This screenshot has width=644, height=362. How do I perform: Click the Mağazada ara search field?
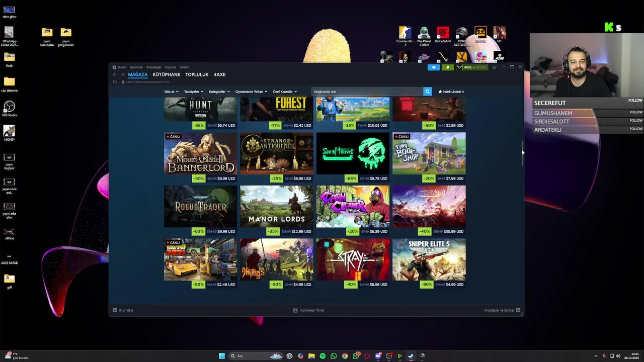pos(367,92)
